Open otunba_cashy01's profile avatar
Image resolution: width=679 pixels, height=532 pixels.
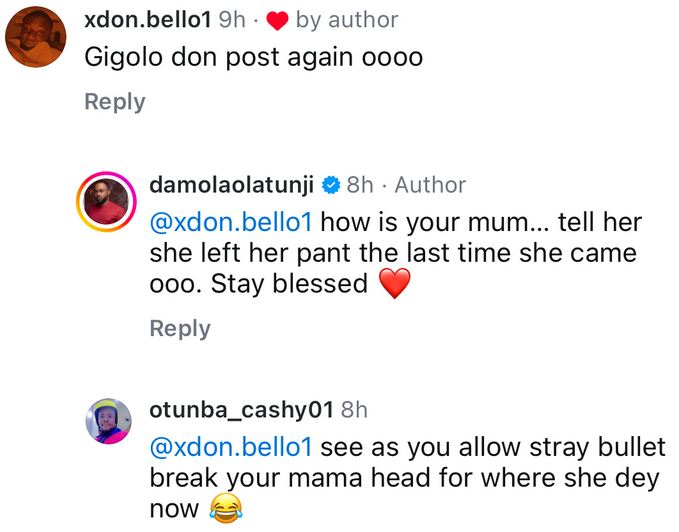(109, 421)
